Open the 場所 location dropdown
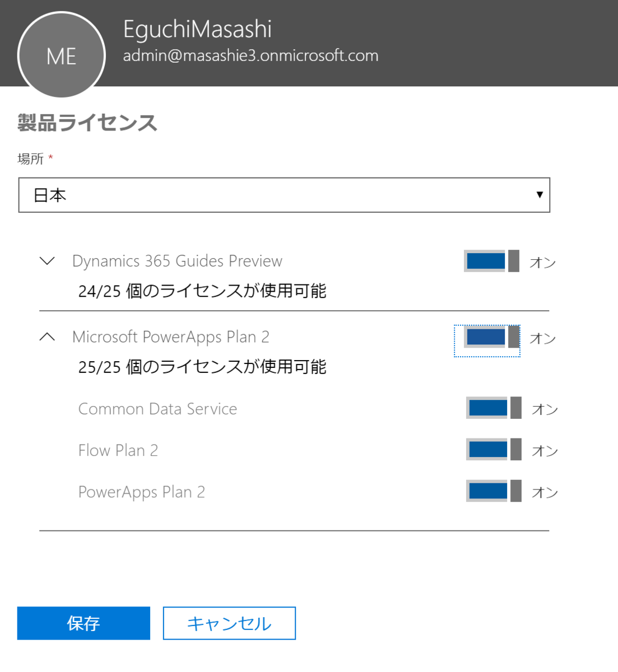This screenshot has width=618, height=672. (x=540, y=194)
